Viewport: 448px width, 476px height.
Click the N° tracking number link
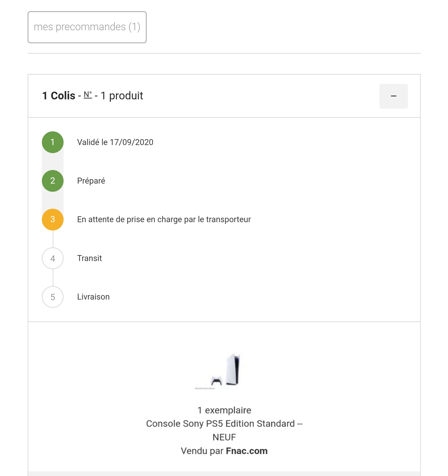click(x=88, y=95)
